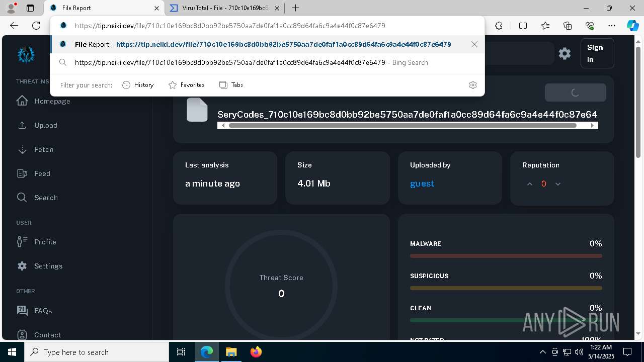Open address bar search settings gear
This screenshot has width=644, height=362.
(472, 85)
